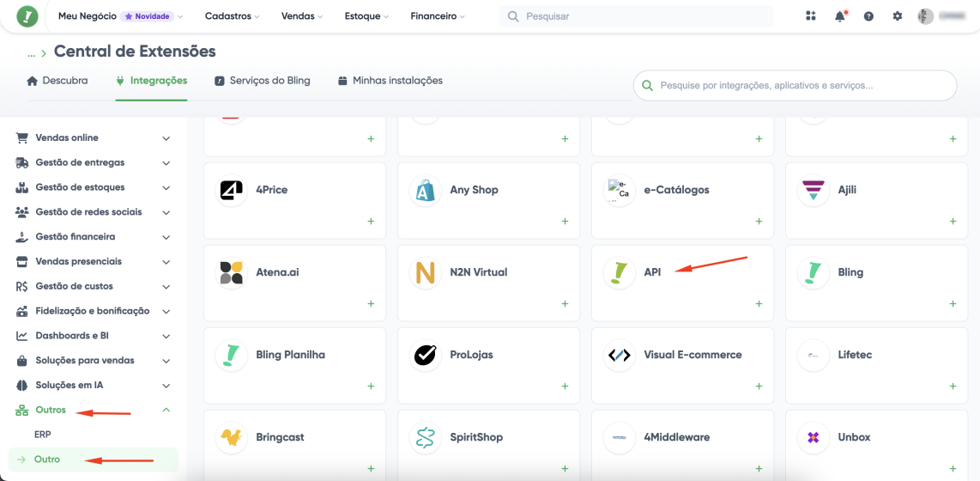Expand Gestão de redes sociais category

(94, 212)
